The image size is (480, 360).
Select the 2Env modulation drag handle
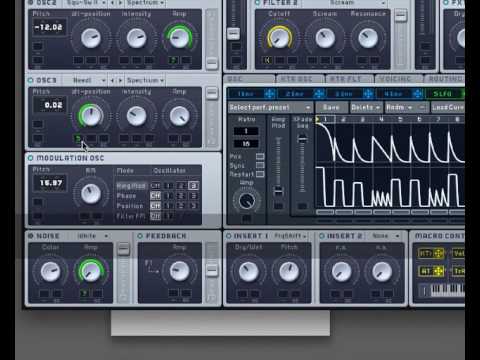pos(319,94)
